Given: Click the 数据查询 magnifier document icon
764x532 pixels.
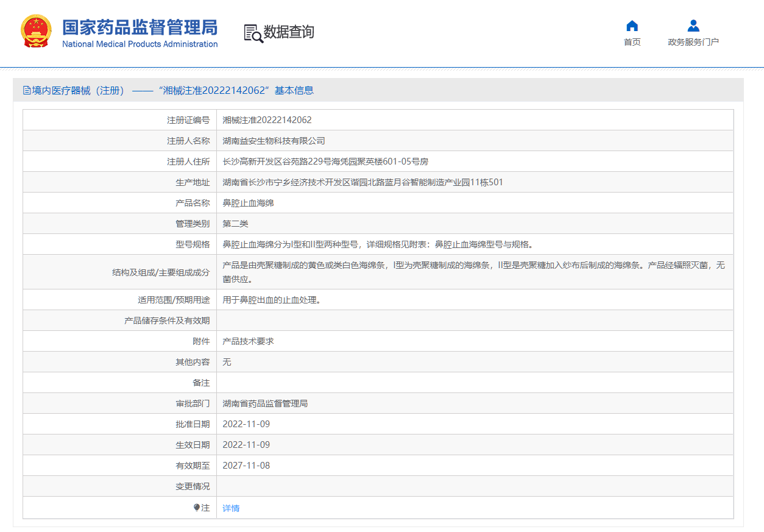Looking at the screenshot, I should [253, 33].
